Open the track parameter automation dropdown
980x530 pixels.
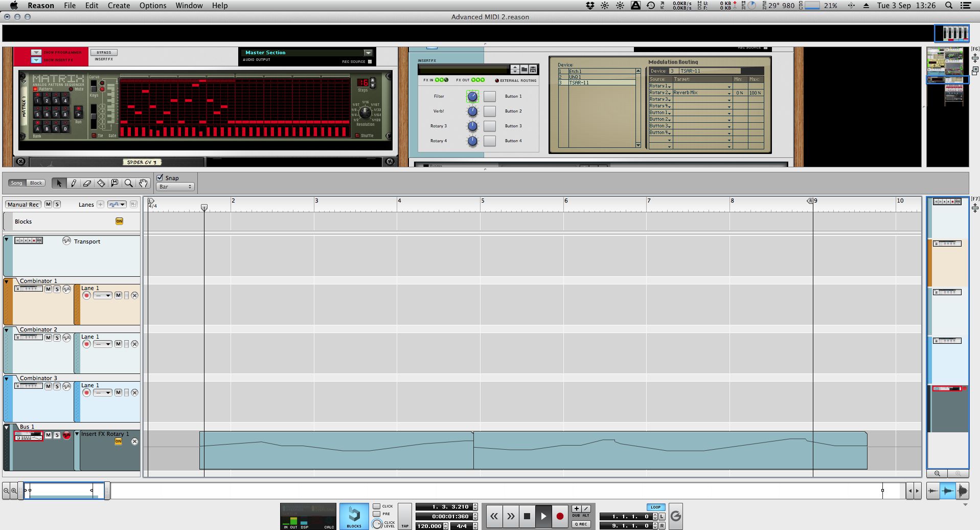pos(117,204)
